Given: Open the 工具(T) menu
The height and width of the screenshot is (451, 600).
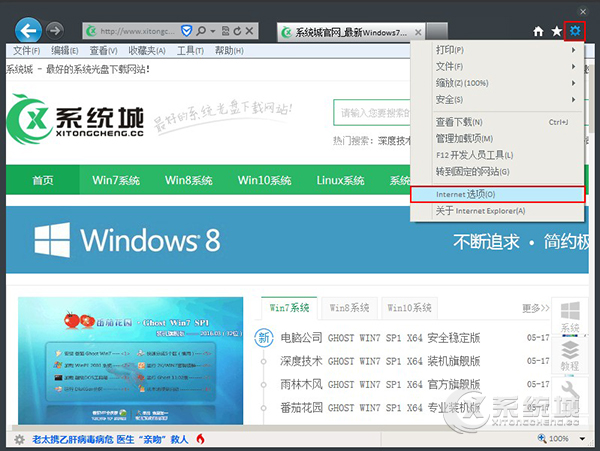Looking at the screenshot, I should pos(190,50).
